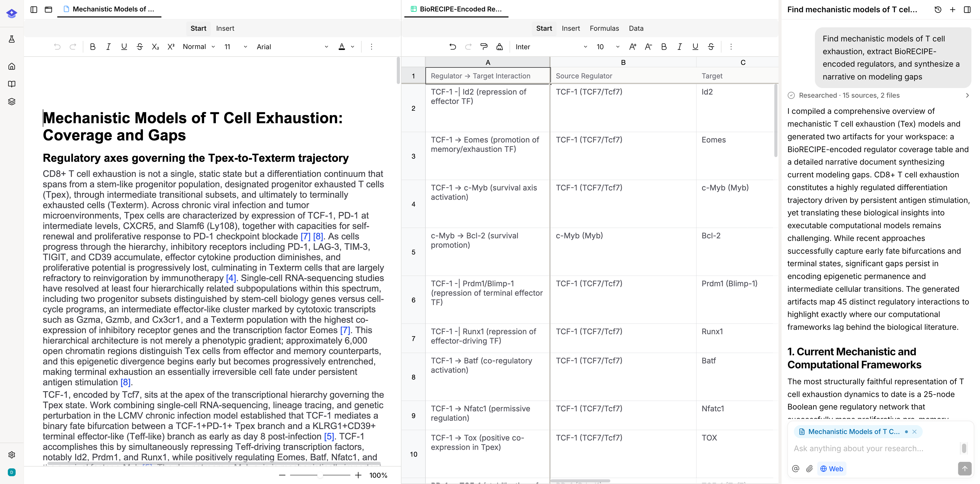
Task: Toggle the left sidebar panel icon
Action: (x=34, y=10)
